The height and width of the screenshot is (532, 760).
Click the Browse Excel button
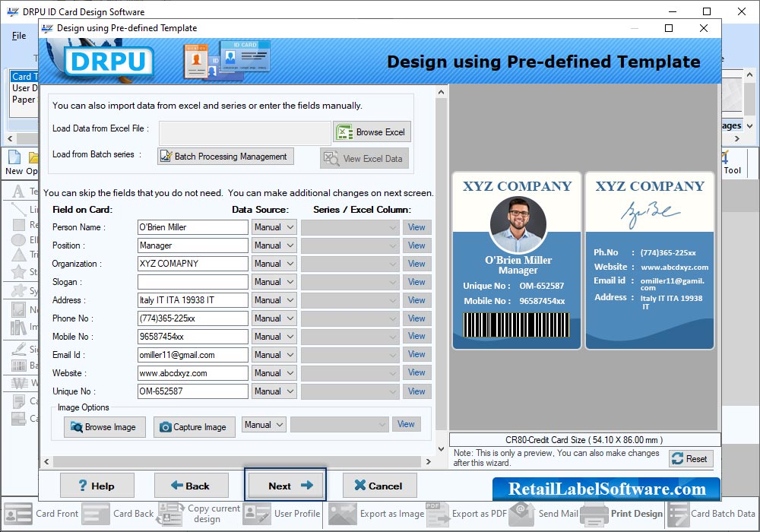(372, 131)
